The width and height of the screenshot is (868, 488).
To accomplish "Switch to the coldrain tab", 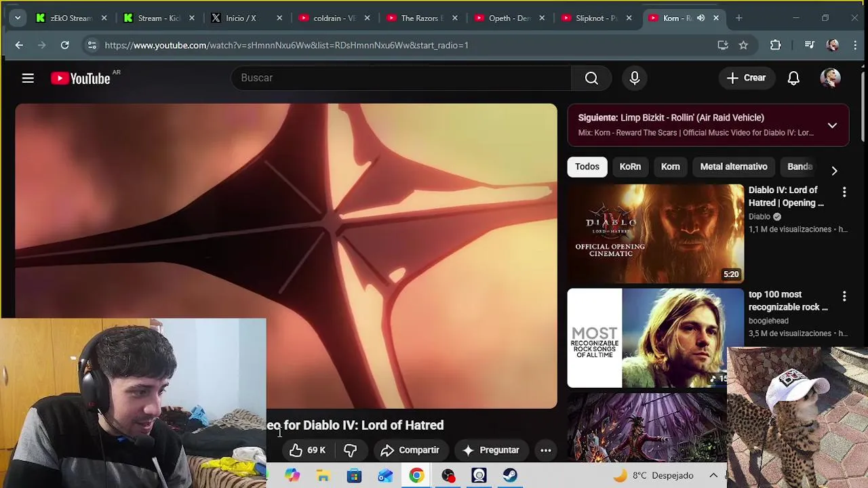I will [334, 18].
